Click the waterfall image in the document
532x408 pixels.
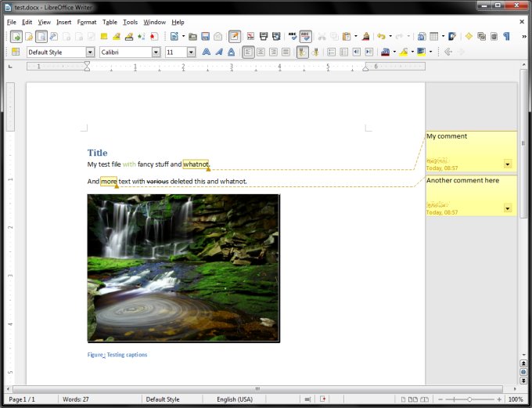pyautogui.click(x=183, y=268)
